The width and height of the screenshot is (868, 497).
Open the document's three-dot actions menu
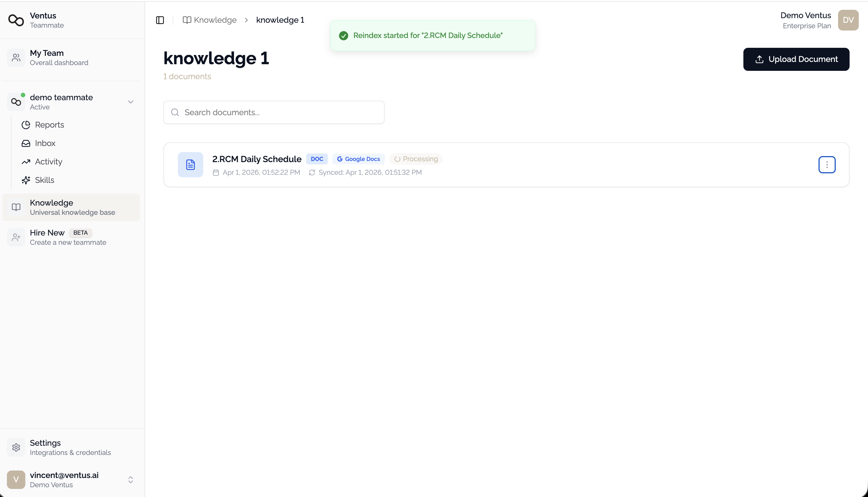pos(827,164)
